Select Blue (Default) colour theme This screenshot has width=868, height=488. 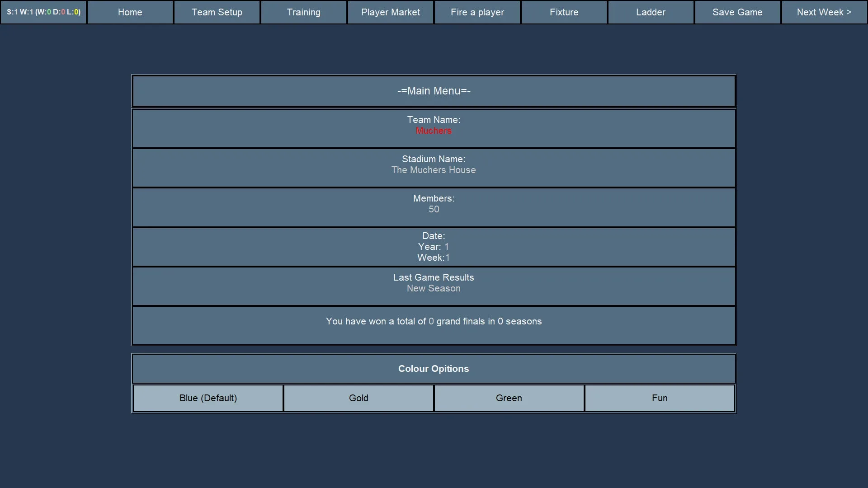coord(208,398)
